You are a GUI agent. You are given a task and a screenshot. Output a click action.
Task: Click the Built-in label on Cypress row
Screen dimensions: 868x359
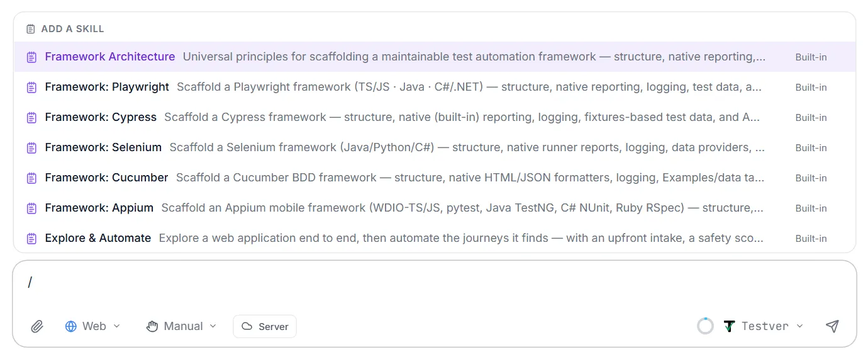coord(811,118)
